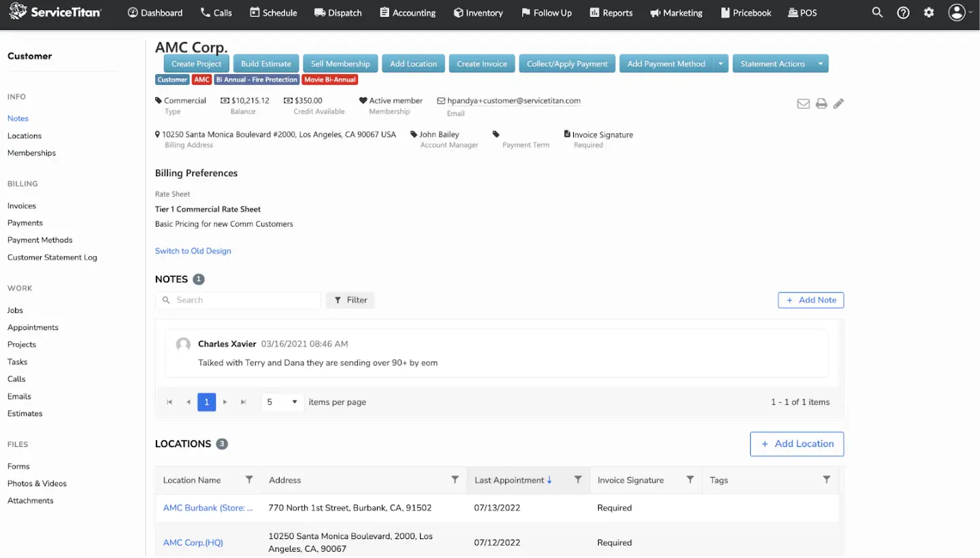Open the items per page dropdown
Image resolution: width=980 pixels, height=558 pixels.
(x=282, y=402)
